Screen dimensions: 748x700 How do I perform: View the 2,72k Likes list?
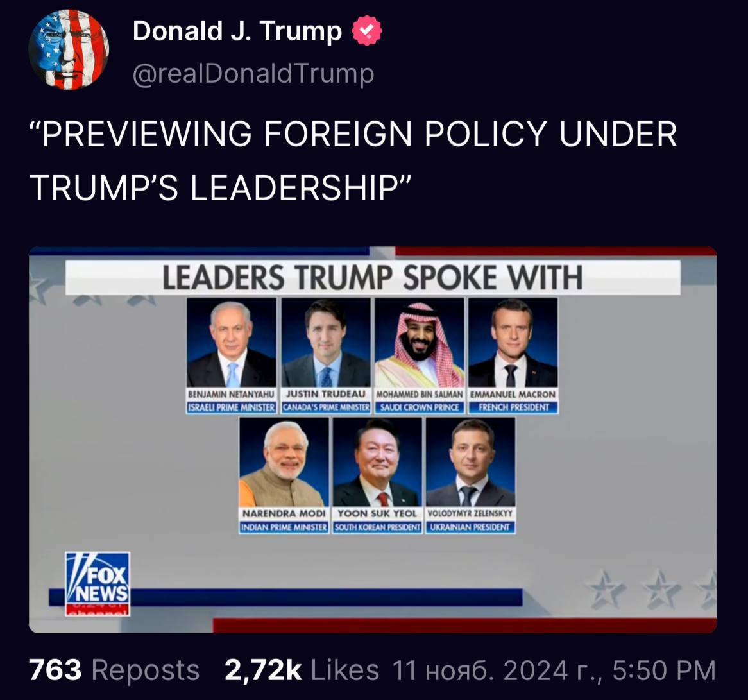click(x=302, y=670)
